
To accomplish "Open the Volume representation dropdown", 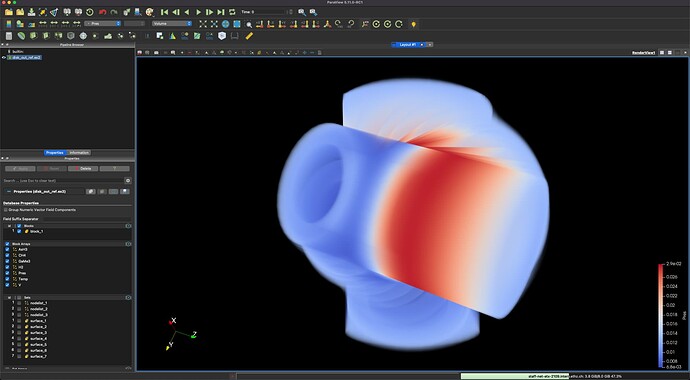I will (172, 24).
